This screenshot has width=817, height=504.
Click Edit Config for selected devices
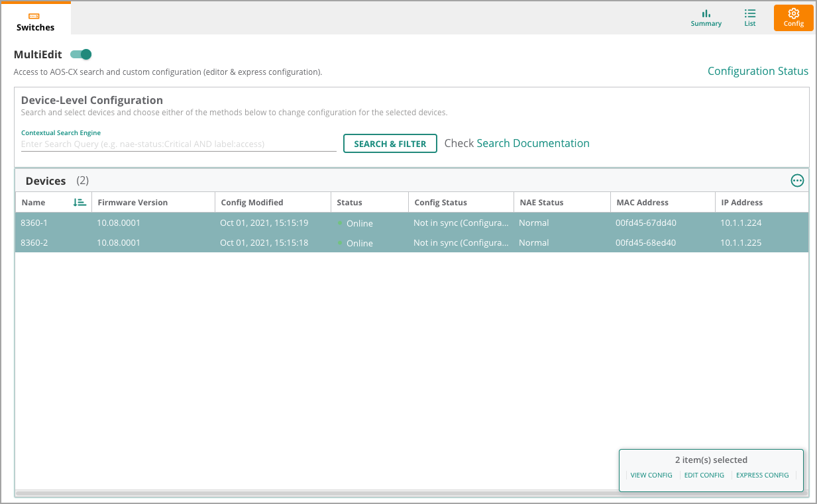[704, 476]
